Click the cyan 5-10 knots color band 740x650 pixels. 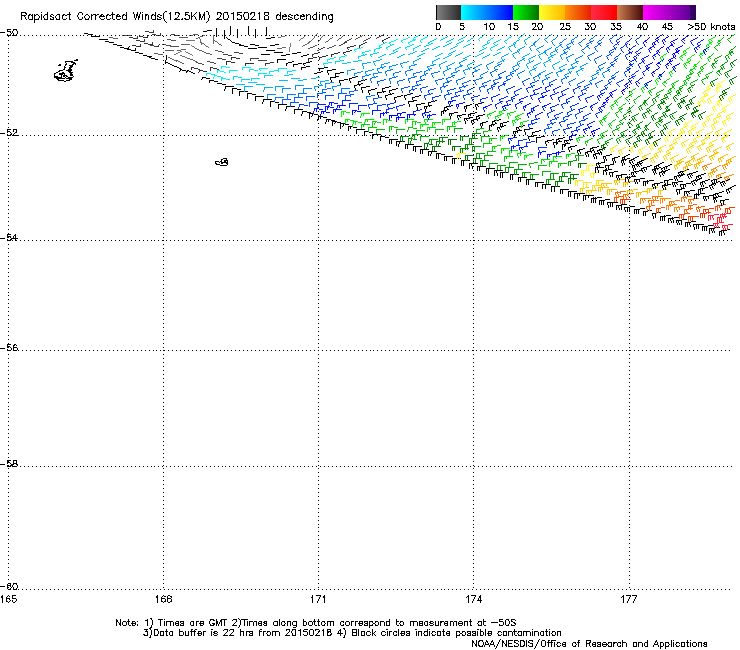474,12
